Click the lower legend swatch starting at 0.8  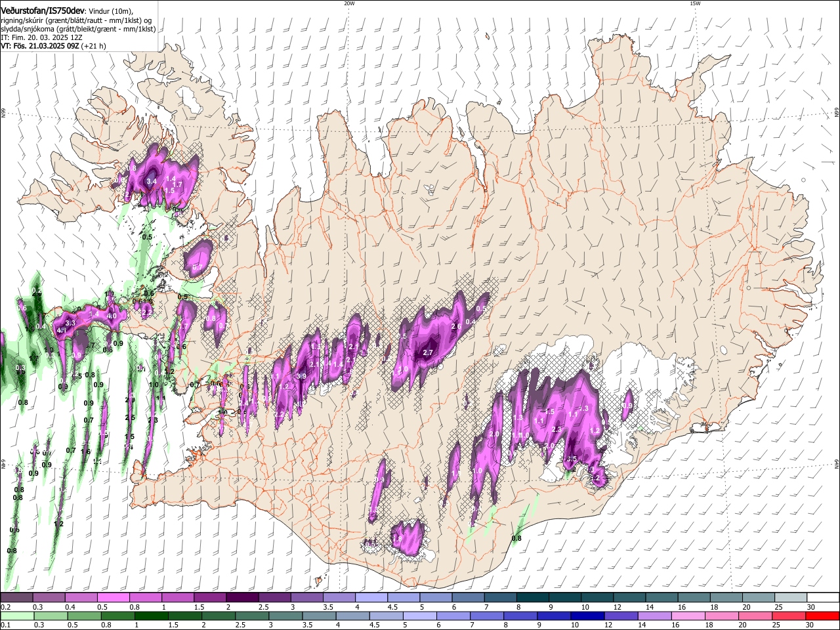[x=117, y=616]
